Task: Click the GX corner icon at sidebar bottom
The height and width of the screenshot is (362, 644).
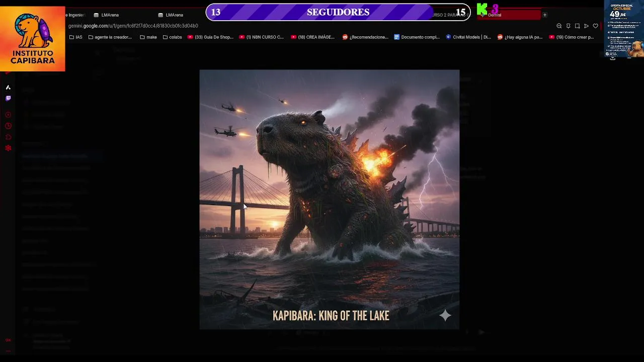Action: (8, 340)
